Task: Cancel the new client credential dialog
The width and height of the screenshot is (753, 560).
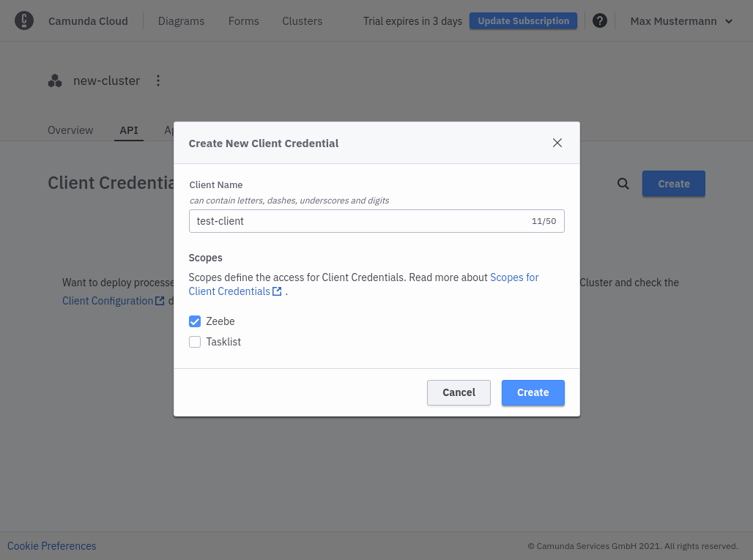Action: tap(459, 392)
